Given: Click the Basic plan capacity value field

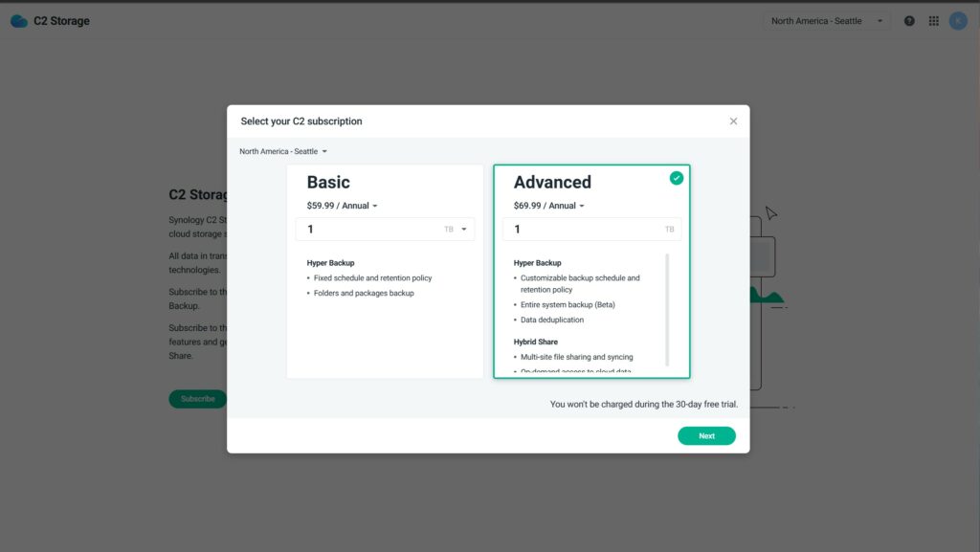Looking at the screenshot, I should tap(368, 230).
